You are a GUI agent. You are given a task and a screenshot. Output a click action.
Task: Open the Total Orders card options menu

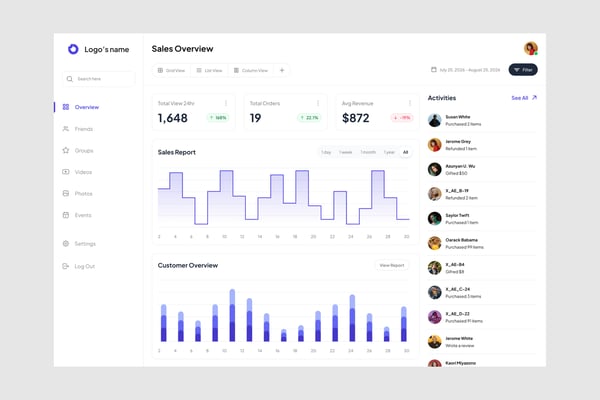[318, 103]
